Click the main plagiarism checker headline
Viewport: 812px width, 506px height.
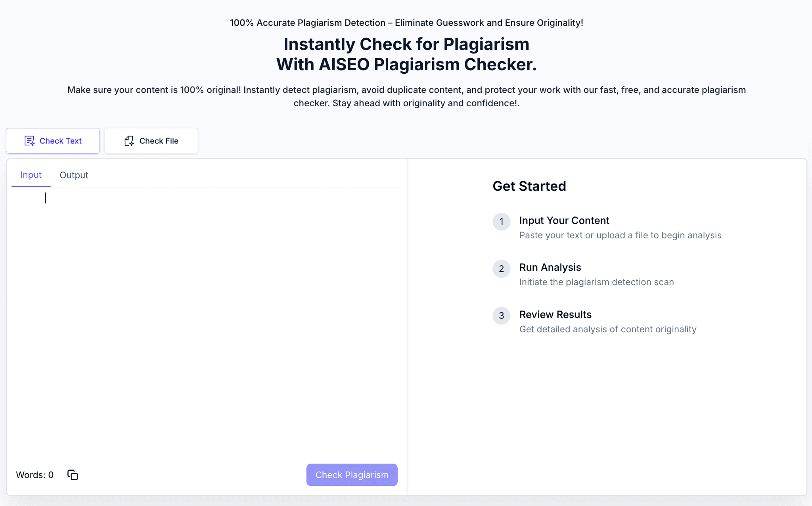coord(406,54)
